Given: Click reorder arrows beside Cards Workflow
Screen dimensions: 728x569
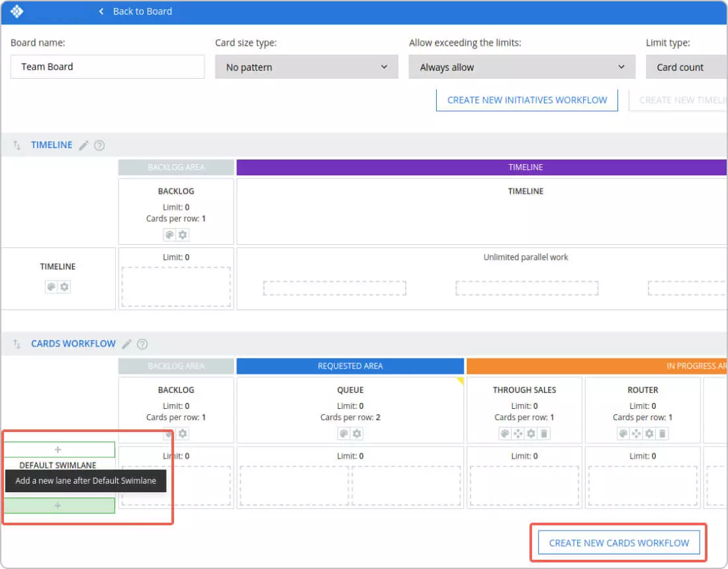Looking at the screenshot, I should pos(17,344).
